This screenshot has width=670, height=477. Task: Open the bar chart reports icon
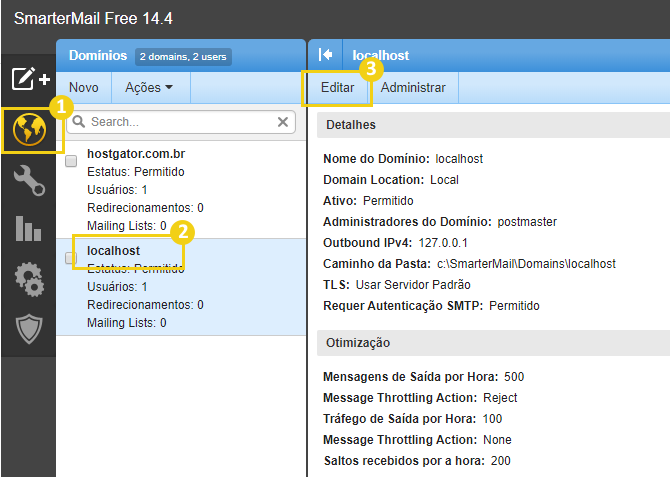28,228
